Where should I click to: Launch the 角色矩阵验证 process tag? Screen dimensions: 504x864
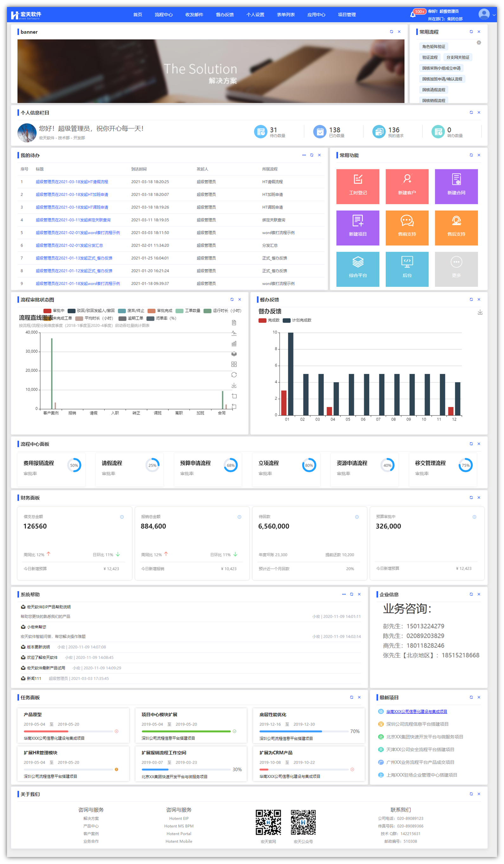(x=434, y=47)
